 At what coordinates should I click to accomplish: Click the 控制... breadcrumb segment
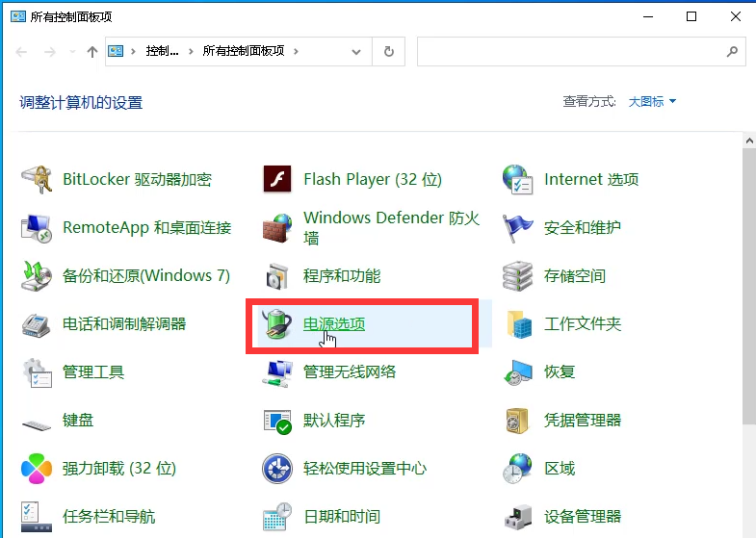click(x=162, y=52)
